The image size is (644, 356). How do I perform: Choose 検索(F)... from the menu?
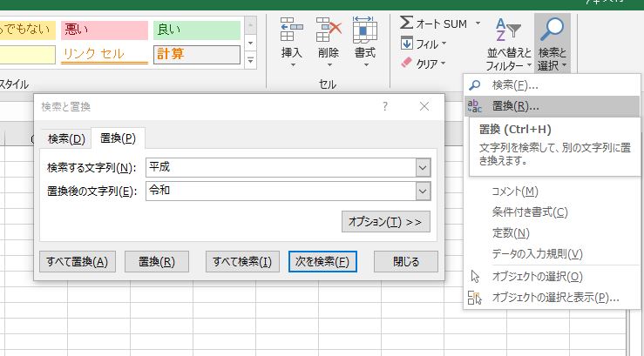tap(552, 85)
